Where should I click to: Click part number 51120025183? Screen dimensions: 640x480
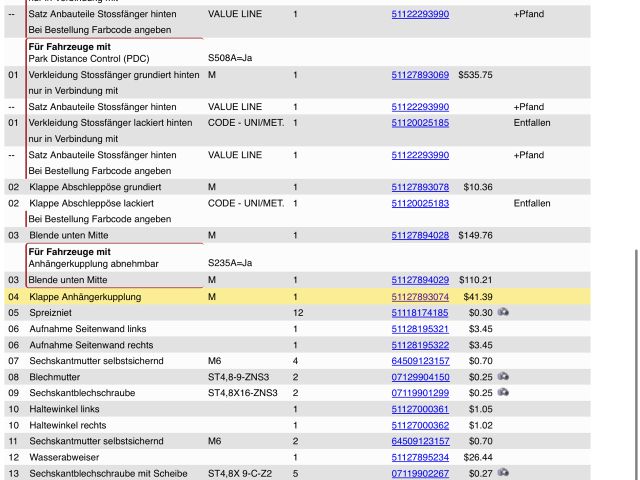coord(420,203)
